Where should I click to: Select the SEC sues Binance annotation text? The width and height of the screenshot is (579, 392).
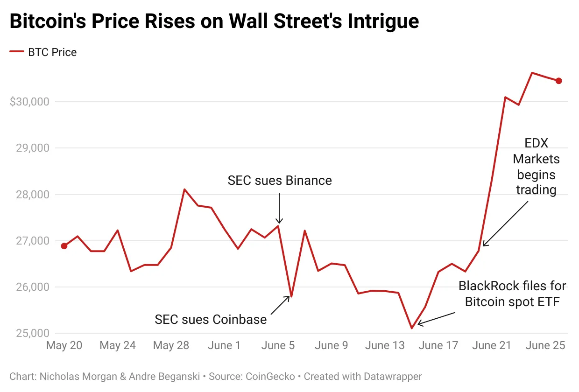[x=280, y=181]
